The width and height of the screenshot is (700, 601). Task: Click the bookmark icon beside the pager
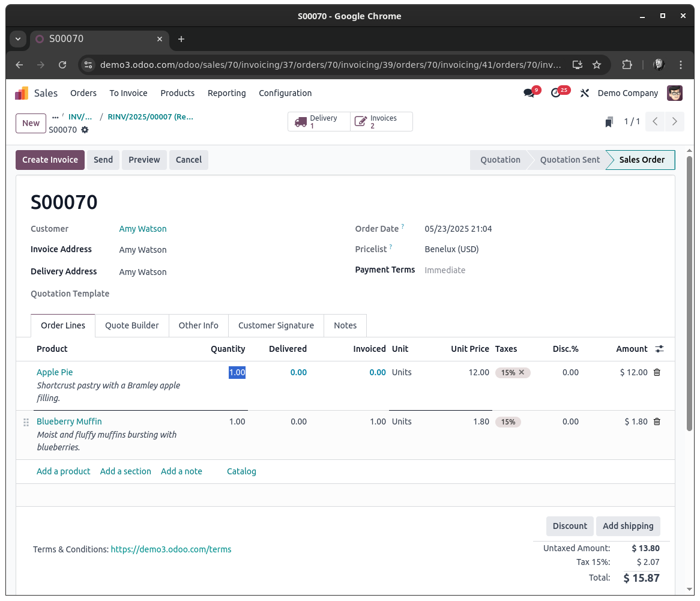609,122
